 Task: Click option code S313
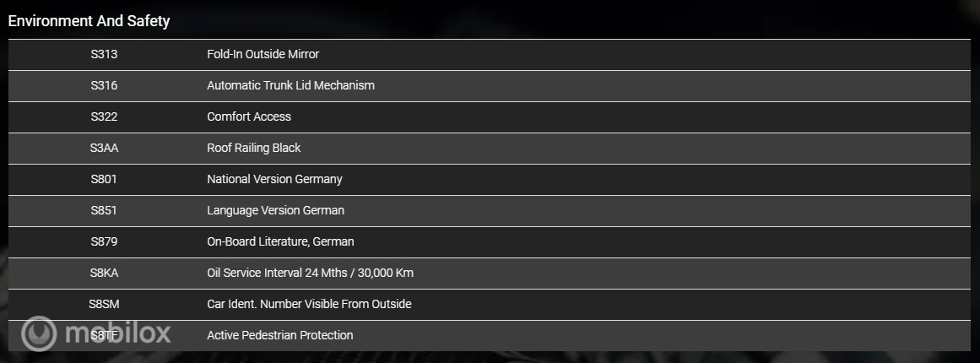click(x=104, y=54)
